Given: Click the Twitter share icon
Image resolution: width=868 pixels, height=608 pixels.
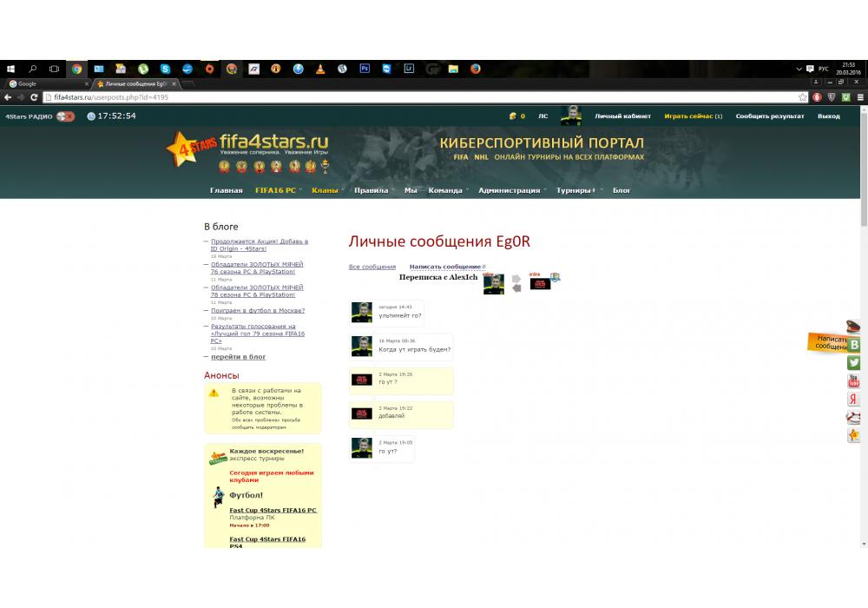Looking at the screenshot, I should coord(854,363).
